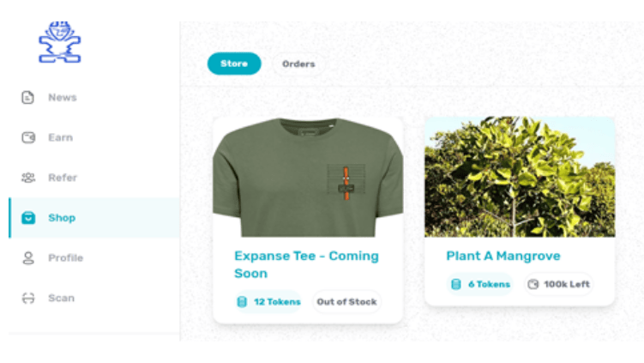
Task: Click the Profile person icon
Action: [x=28, y=257]
